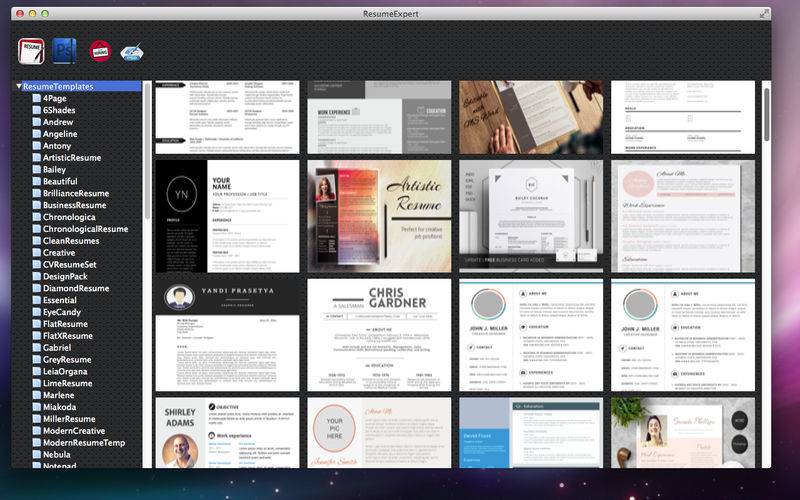
Task: Click the thumbnail grid vertical scrollbar
Action: (x=767, y=115)
